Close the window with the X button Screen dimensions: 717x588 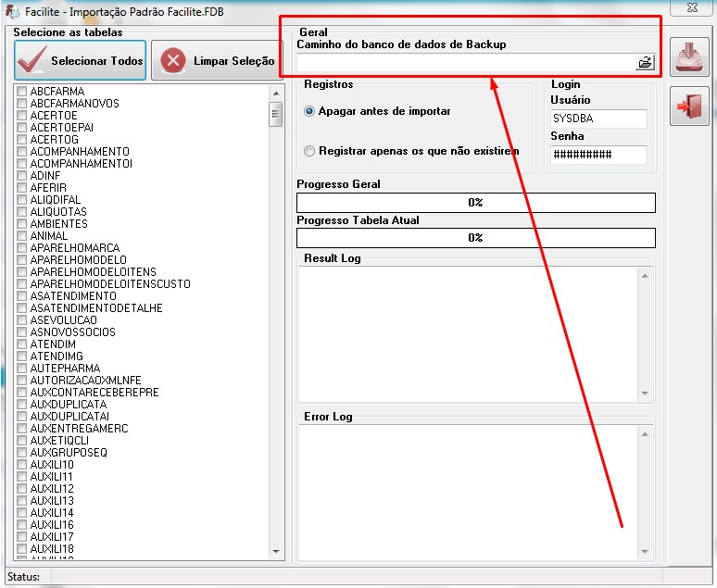(x=692, y=7)
